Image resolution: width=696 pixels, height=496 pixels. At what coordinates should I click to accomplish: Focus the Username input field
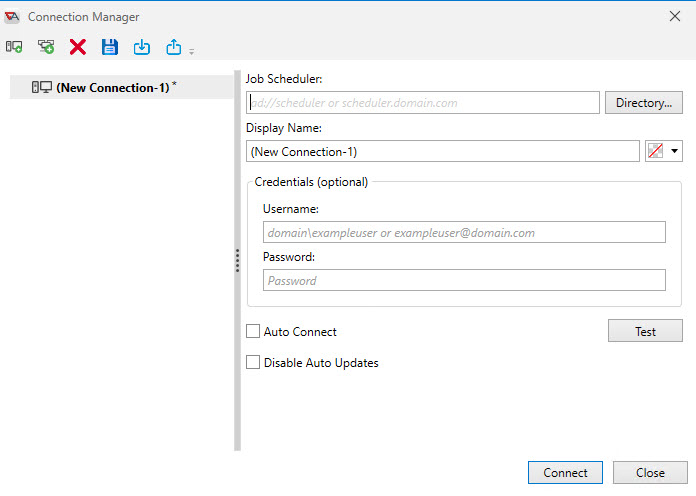464,232
